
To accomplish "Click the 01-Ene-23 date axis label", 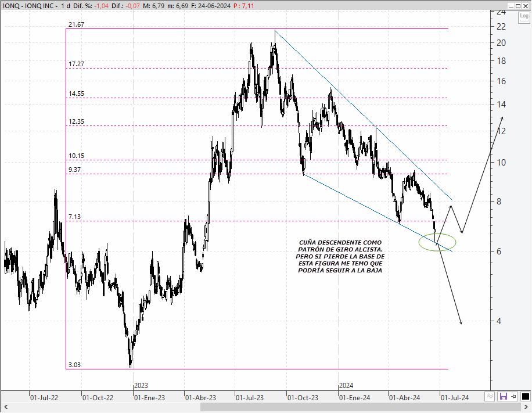I will pos(149,398).
